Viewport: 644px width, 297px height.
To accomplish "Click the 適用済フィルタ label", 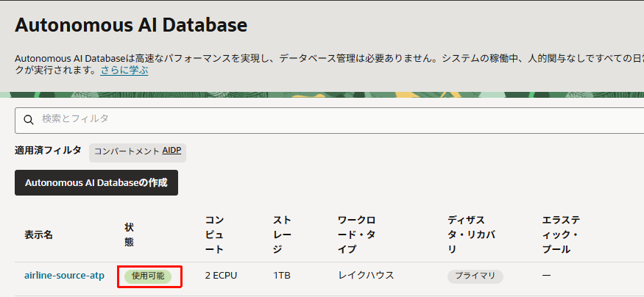I will pyautogui.click(x=48, y=150).
